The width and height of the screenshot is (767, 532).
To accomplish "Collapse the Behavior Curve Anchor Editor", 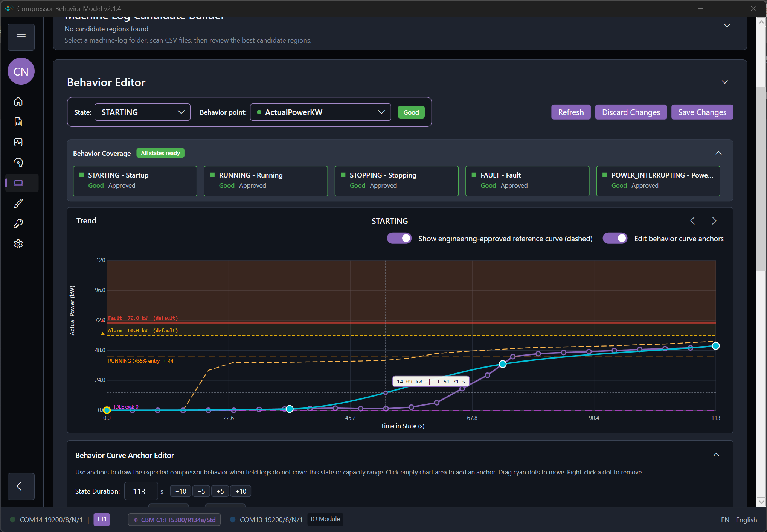I will 716,455.
